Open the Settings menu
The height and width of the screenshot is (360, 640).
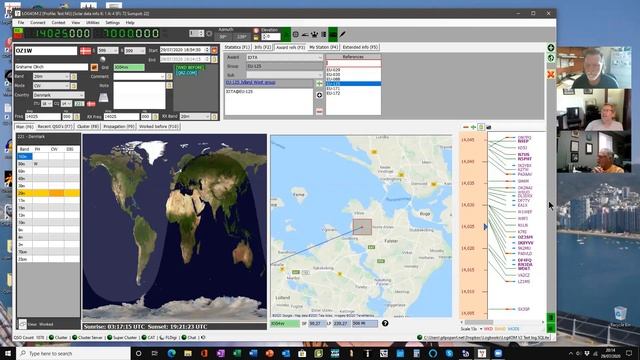pyautogui.click(x=112, y=22)
